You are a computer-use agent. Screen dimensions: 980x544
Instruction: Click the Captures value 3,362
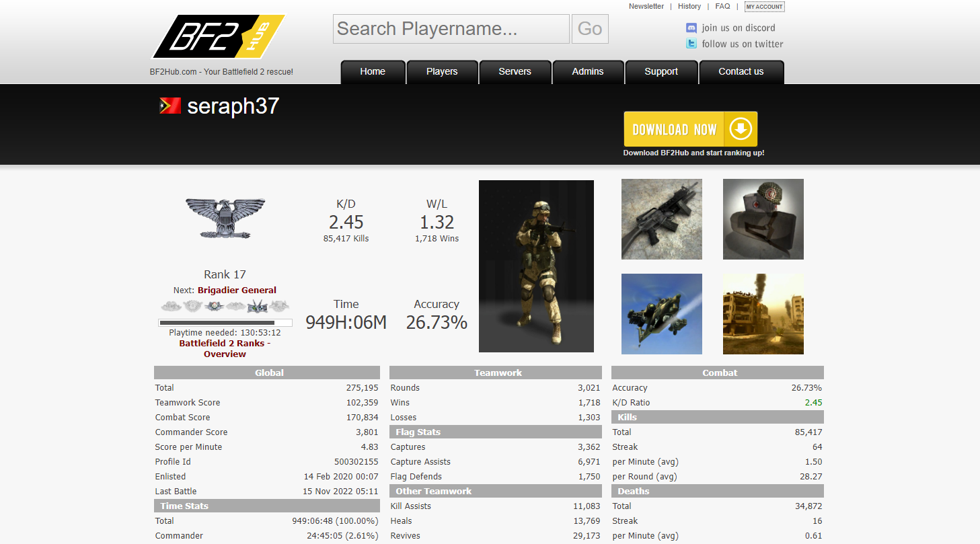click(x=589, y=447)
